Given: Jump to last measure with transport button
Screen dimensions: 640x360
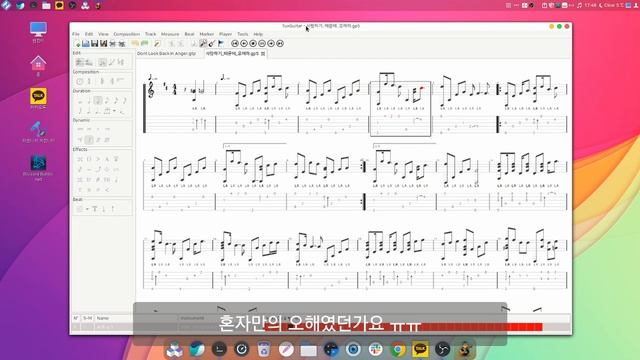Looking at the screenshot, I should [x=280, y=44].
